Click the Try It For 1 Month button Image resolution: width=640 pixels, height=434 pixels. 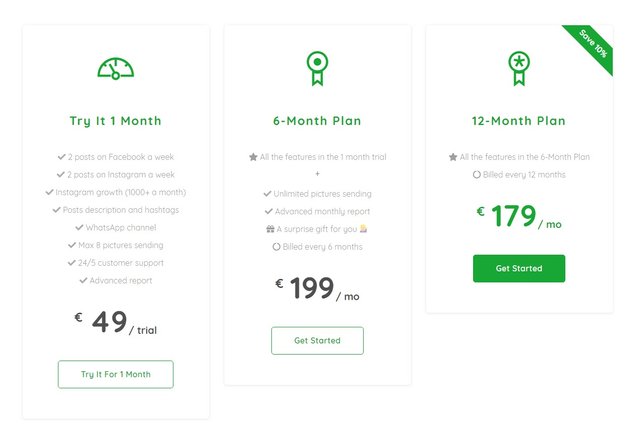(x=116, y=374)
